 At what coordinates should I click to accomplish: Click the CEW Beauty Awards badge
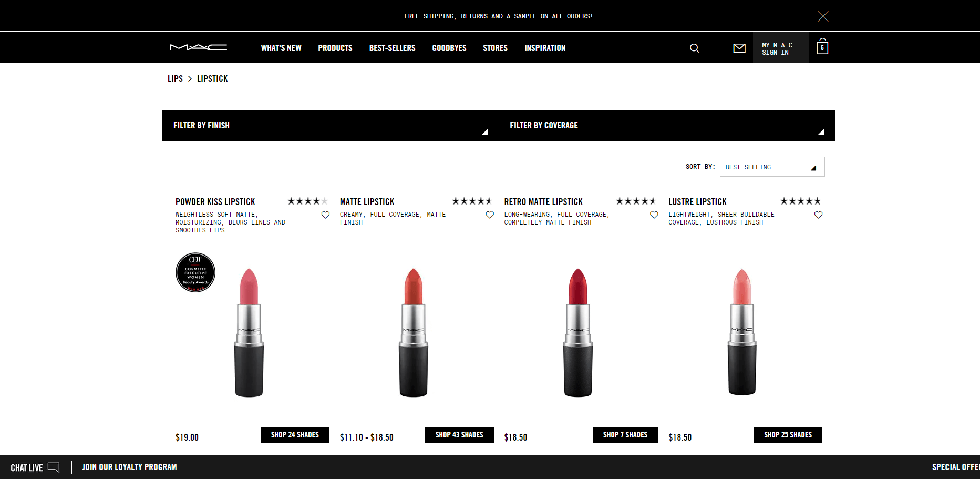click(x=195, y=272)
